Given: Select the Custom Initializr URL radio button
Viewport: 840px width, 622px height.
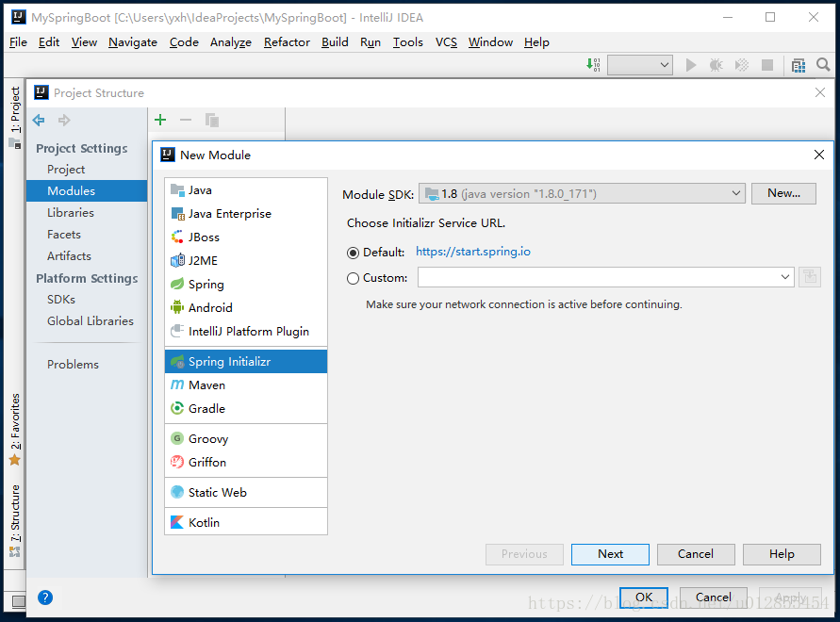Looking at the screenshot, I should coord(353,279).
